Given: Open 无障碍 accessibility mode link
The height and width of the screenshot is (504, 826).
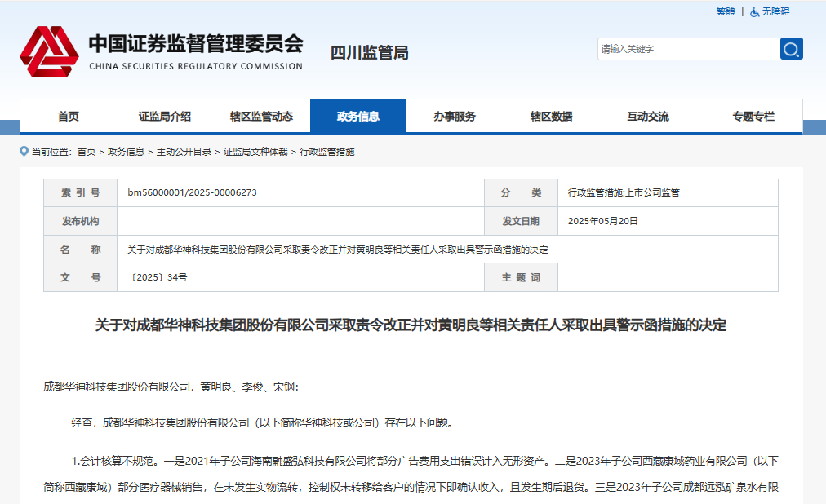Looking at the screenshot, I should 775,11.
